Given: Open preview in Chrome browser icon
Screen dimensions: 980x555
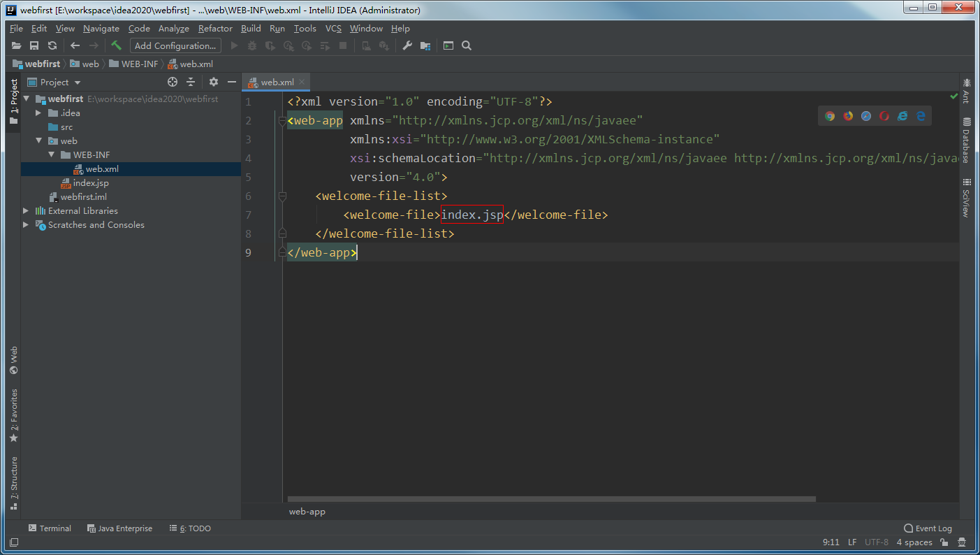Looking at the screenshot, I should (x=830, y=116).
